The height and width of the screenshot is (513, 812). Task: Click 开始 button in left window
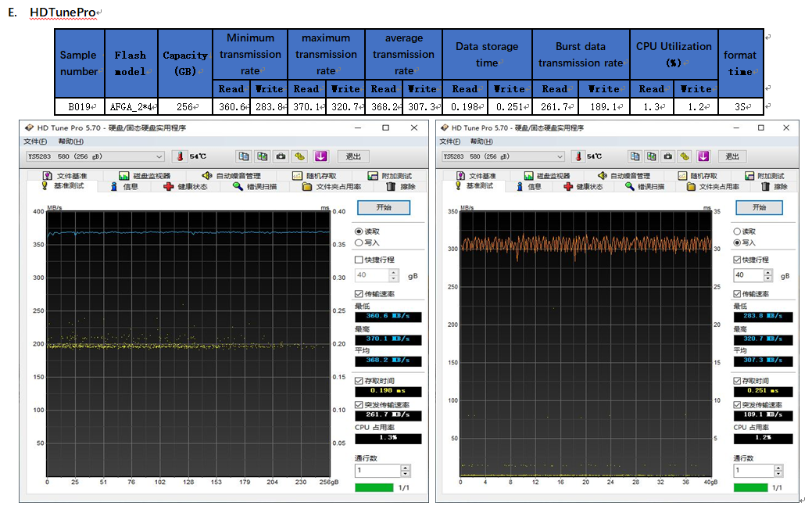tap(384, 207)
